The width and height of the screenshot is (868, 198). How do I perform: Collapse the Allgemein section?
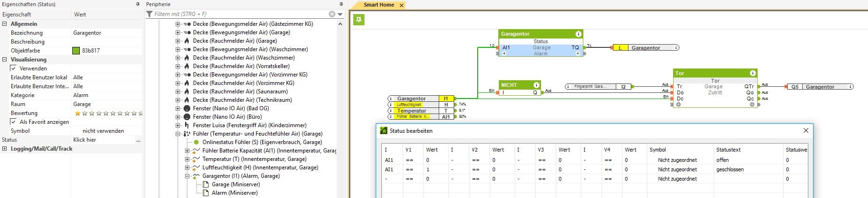[x=5, y=24]
